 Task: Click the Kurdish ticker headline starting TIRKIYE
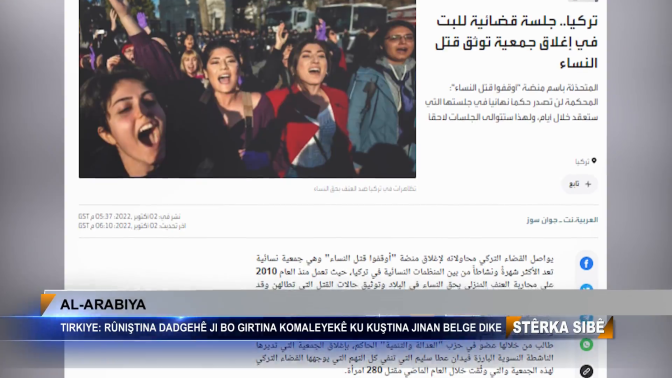click(281, 328)
